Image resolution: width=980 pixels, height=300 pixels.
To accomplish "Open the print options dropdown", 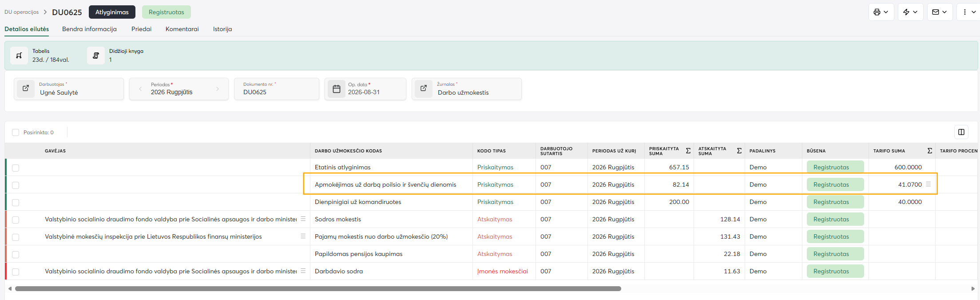I will (x=881, y=12).
